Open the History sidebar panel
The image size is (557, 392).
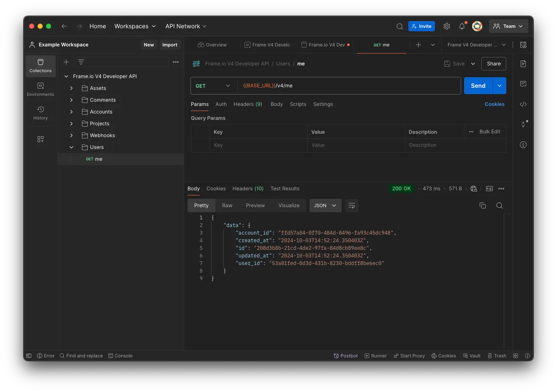pyautogui.click(x=41, y=113)
